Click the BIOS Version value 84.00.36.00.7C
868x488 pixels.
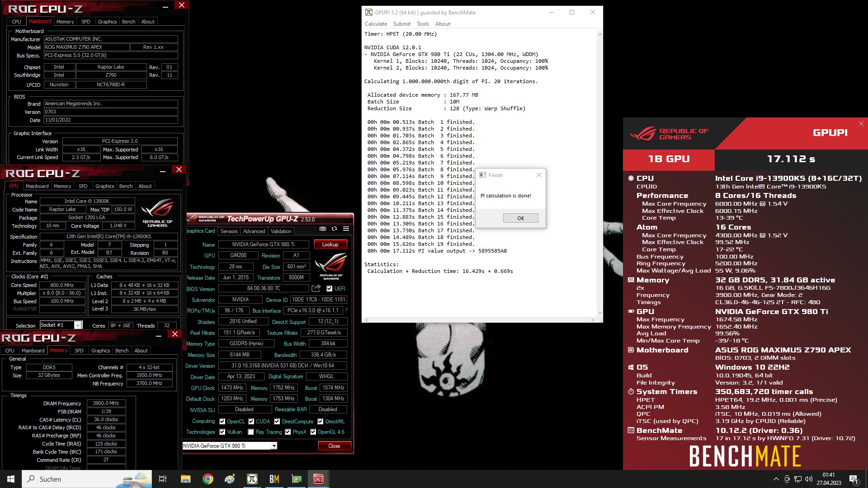pos(264,288)
